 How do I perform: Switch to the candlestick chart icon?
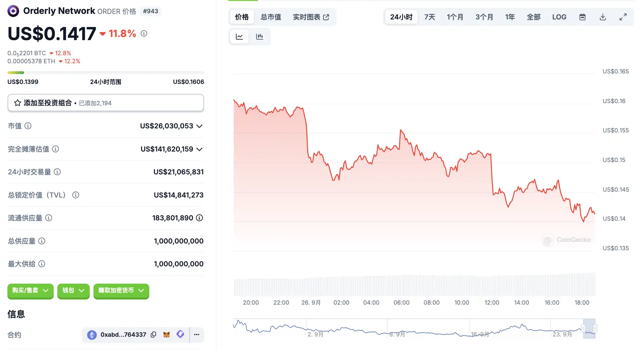coord(260,37)
